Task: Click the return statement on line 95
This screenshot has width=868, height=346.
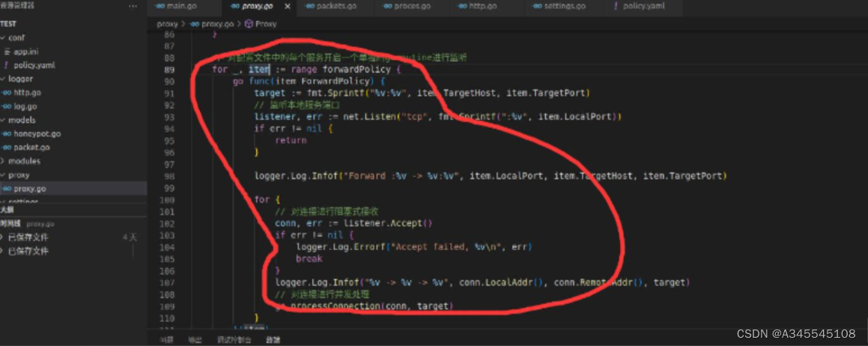Action: click(x=291, y=141)
